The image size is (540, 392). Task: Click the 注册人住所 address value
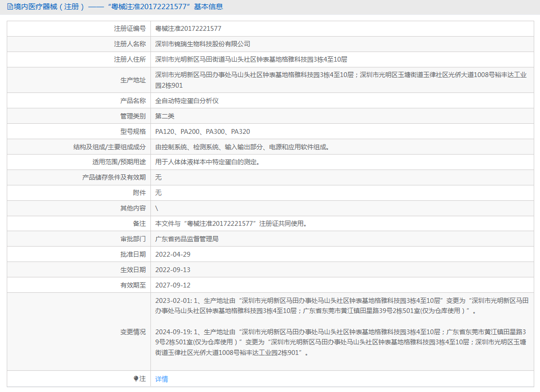(x=251, y=60)
